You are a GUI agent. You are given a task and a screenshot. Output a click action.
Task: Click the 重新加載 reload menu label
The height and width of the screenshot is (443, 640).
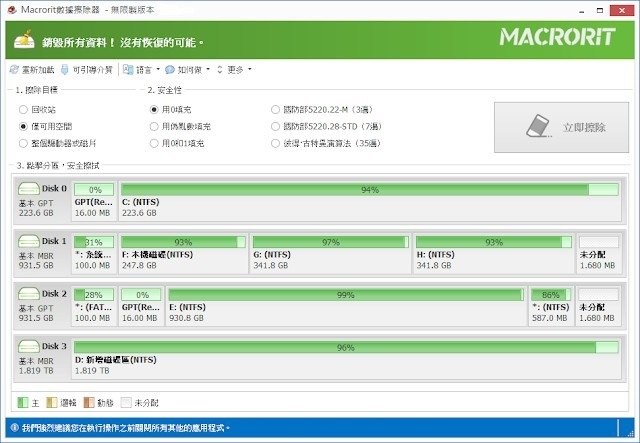(38, 70)
